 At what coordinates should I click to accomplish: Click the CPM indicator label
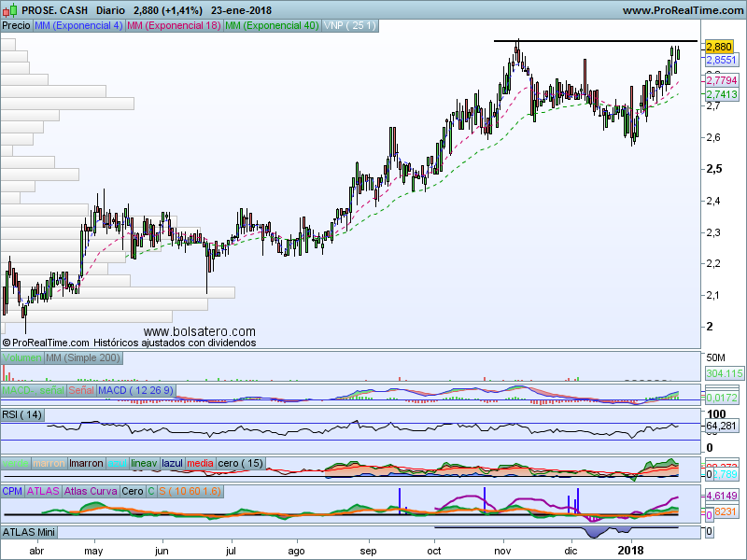click(x=12, y=491)
